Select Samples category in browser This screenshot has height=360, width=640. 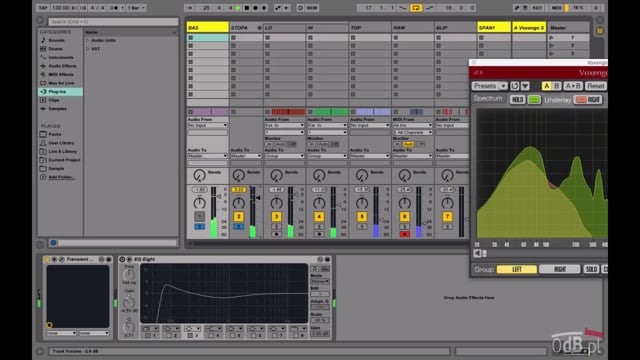pyautogui.click(x=57, y=109)
